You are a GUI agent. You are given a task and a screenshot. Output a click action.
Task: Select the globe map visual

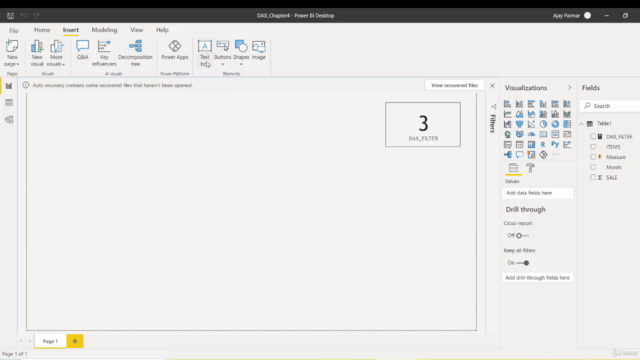click(507, 134)
